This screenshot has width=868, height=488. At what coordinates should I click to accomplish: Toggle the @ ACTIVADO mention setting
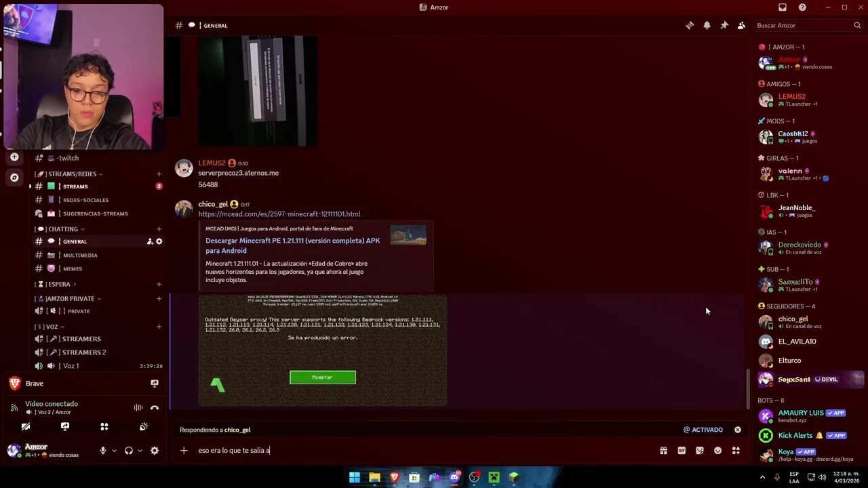click(x=703, y=430)
